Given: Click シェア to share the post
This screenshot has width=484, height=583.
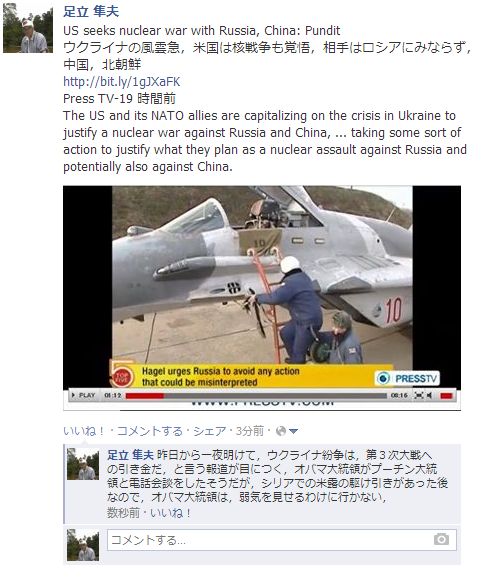Looking at the screenshot, I should pyautogui.click(x=210, y=431).
